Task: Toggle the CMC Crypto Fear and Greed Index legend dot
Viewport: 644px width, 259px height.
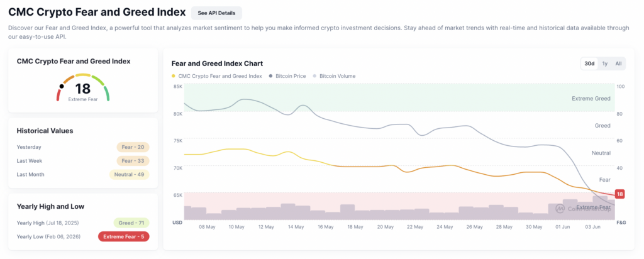Action: coord(174,76)
